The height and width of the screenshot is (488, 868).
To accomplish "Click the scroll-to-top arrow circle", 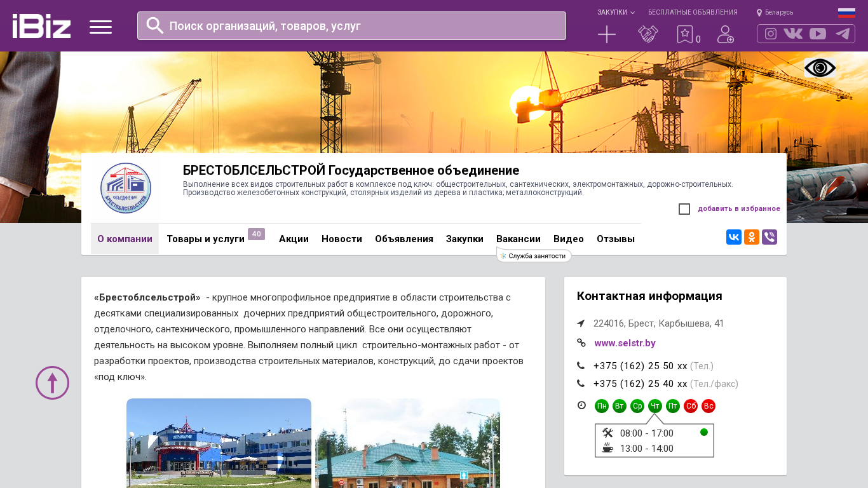I will (52, 383).
